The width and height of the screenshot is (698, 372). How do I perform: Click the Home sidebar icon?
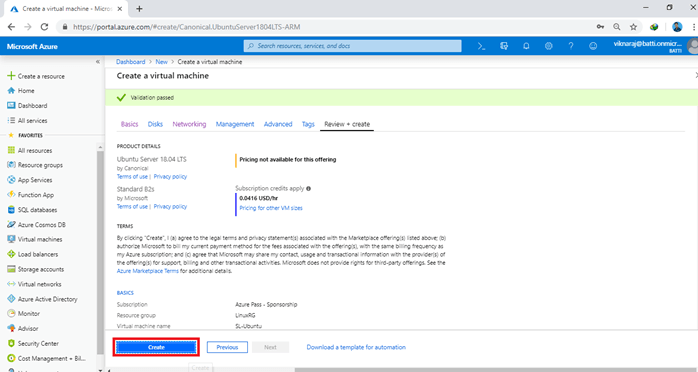(x=11, y=90)
